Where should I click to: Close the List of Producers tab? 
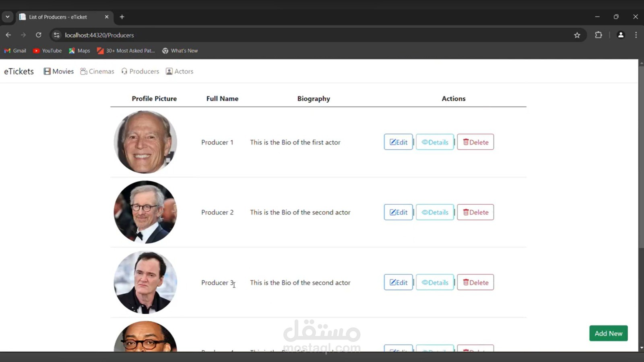point(107,17)
